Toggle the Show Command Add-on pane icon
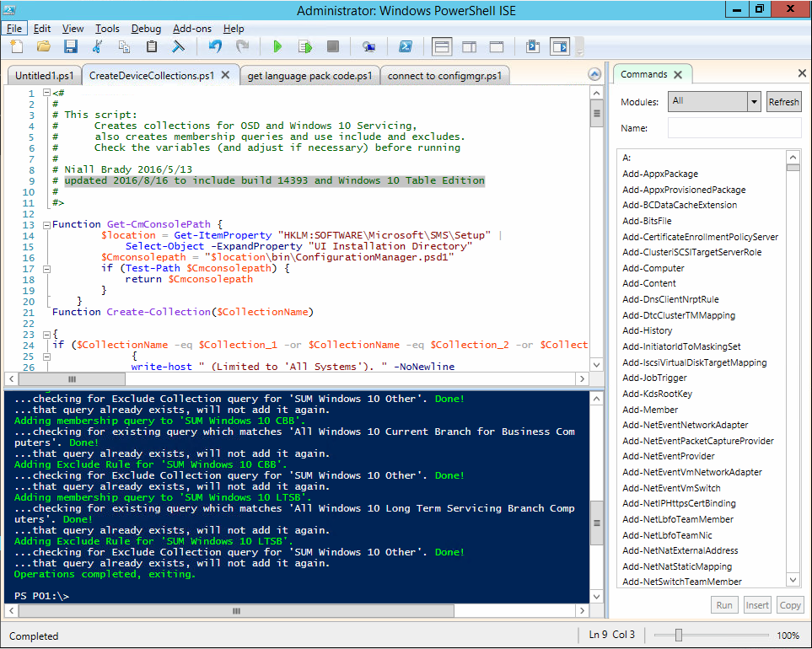Image resolution: width=812 pixels, height=649 pixels. point(560,47)
